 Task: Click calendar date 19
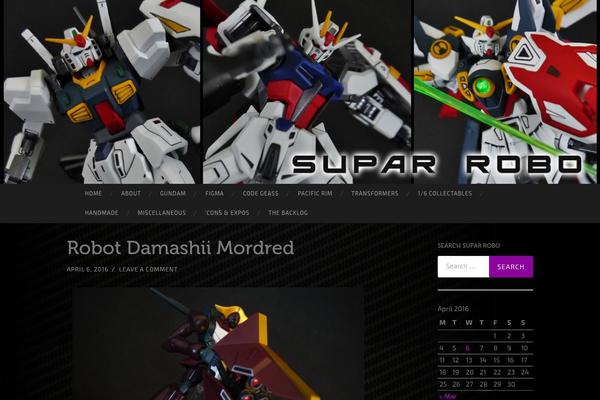click(x=456, y=372)
